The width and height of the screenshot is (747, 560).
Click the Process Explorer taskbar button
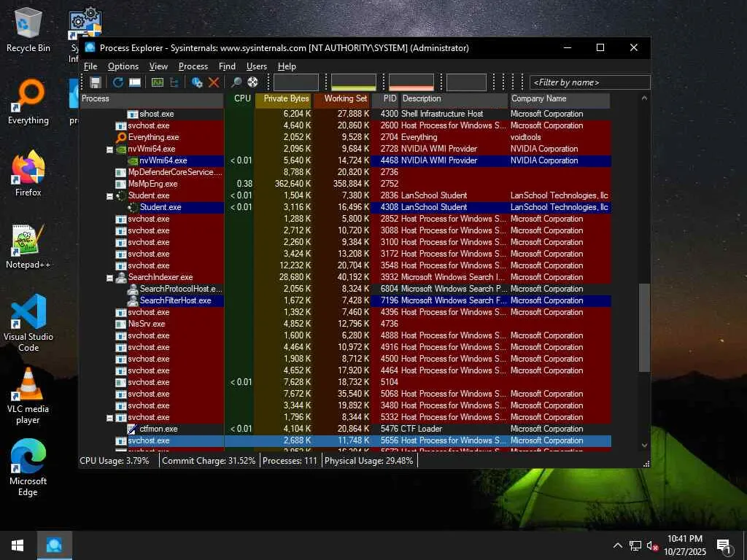(54, 545)
